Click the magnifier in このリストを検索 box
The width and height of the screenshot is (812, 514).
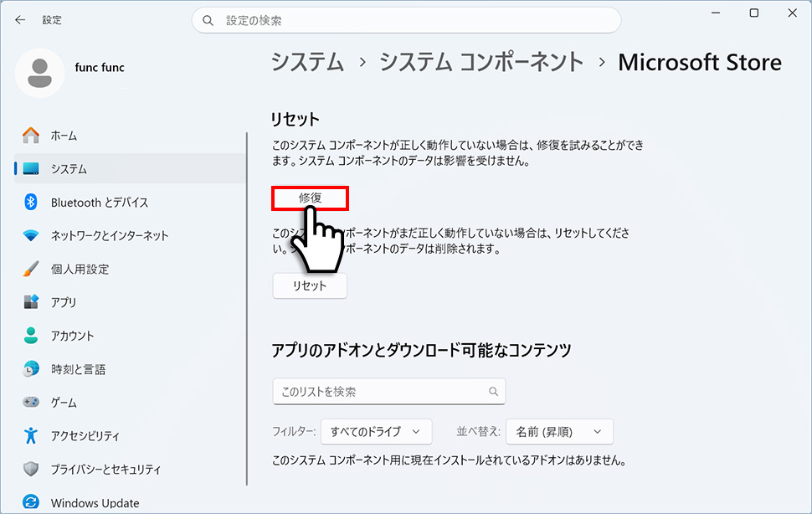coord(494,391)
